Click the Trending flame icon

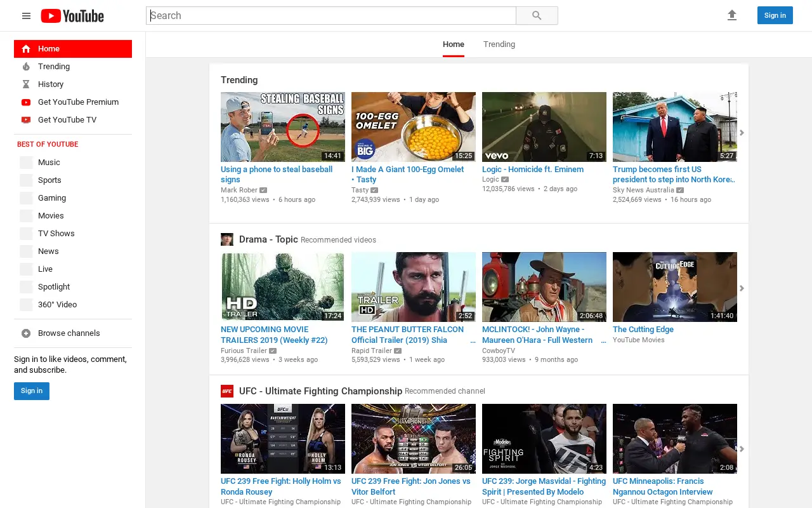[x=26, y=67]
